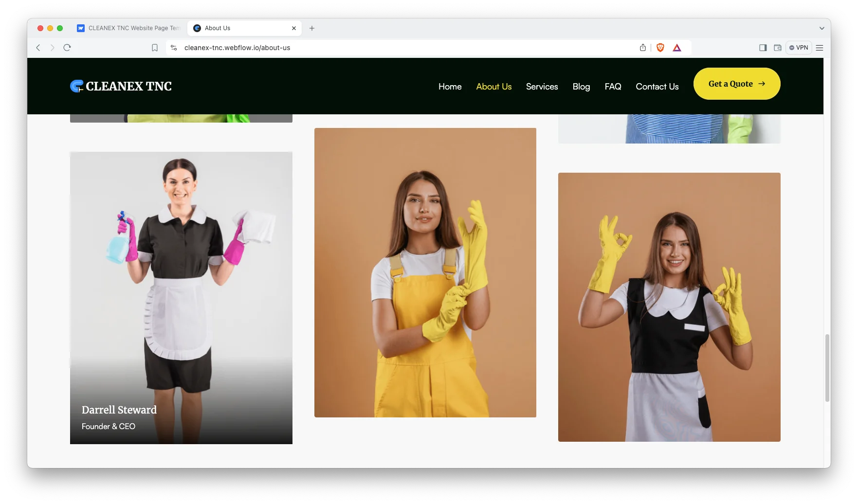The image size is (858, 504).
Task: Open the Brave hamburger main menu
Action: click(820, 48)
